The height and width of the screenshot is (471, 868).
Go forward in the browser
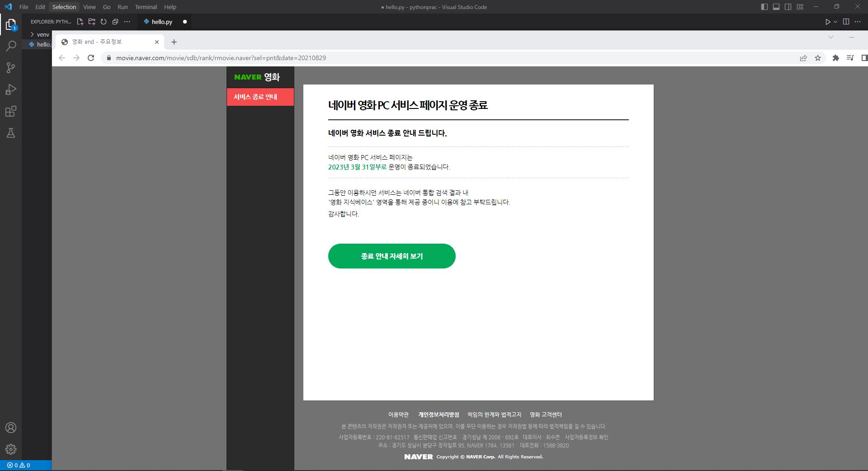[76, 58]
